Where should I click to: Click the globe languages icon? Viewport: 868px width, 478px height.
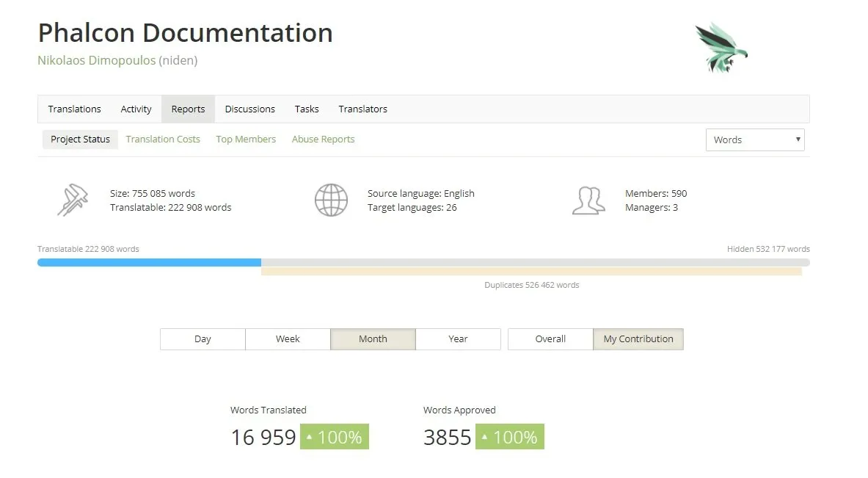[x=331, y=200]
